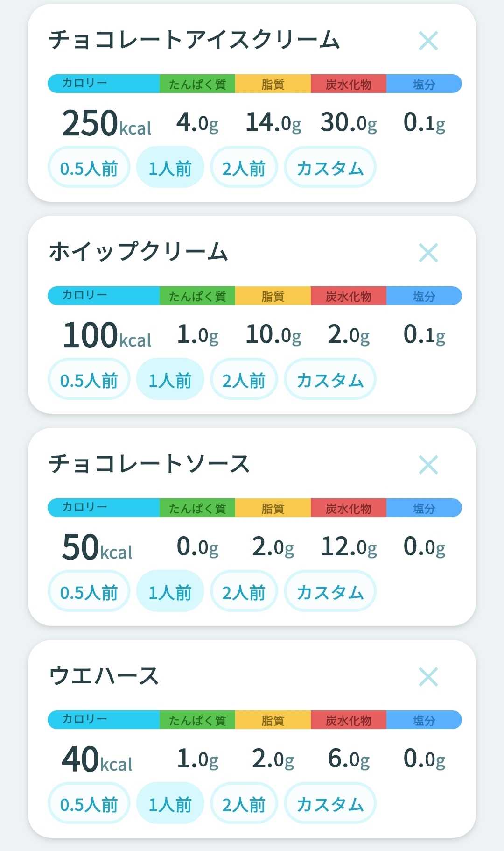Image resolution: width=504 pixels, height=851 pixels.
Task: Select 0.5人前 for チョコレートアイスクリーム
Action: (x=89, y=167)
